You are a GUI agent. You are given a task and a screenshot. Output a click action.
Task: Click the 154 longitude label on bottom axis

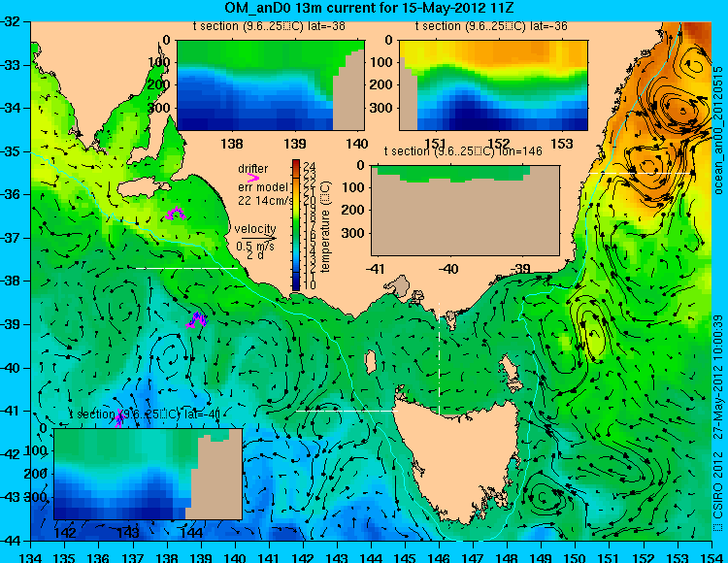click(711, 557)
